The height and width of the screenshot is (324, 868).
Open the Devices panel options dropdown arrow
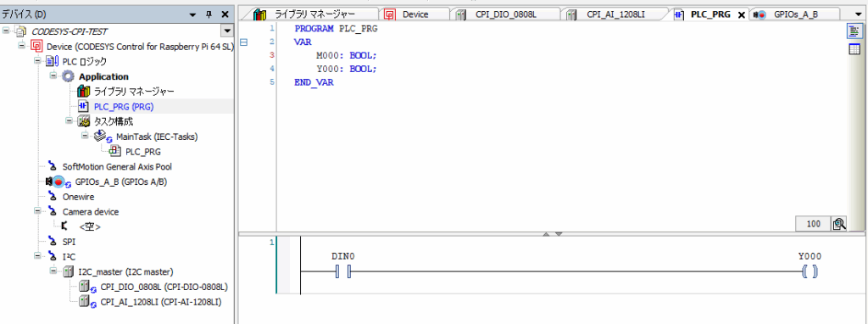click(x=192, y=14)
